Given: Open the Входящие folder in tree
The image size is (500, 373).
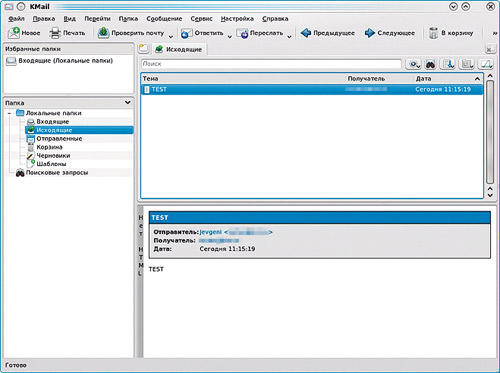Looking at the screenshot, I should 52,122.
